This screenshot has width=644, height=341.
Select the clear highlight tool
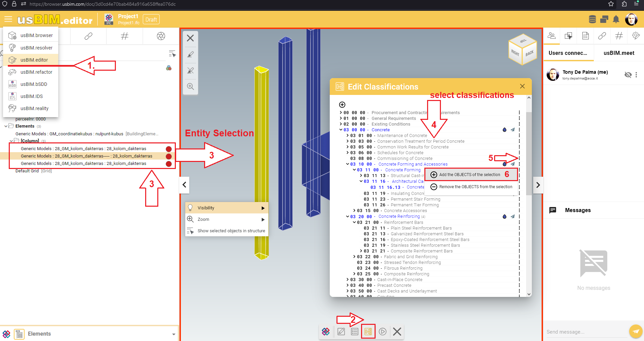(x=190, y=70)
